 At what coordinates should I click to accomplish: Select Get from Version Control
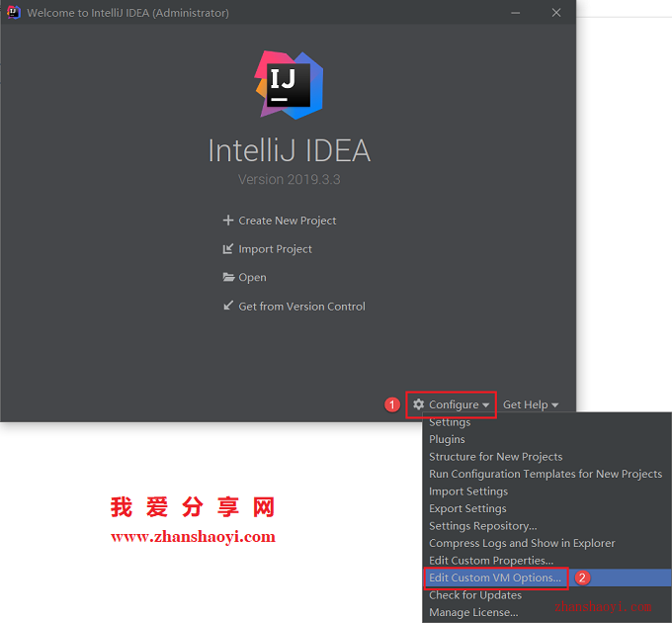point(301,307)
